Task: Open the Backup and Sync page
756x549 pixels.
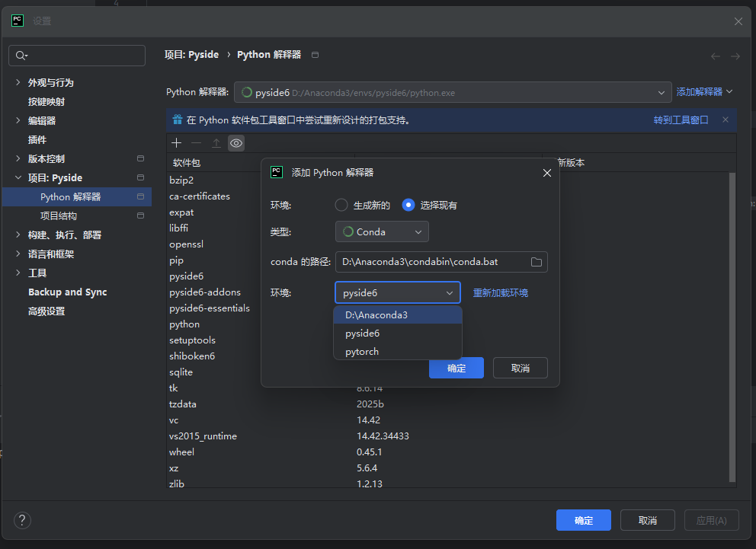Action: pyautogui.click(x=68, y=292)
